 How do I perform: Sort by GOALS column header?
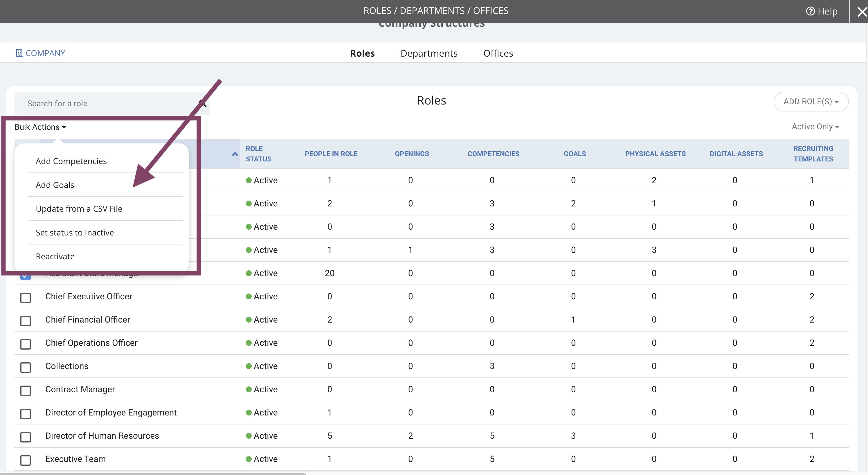pos(575,154)
